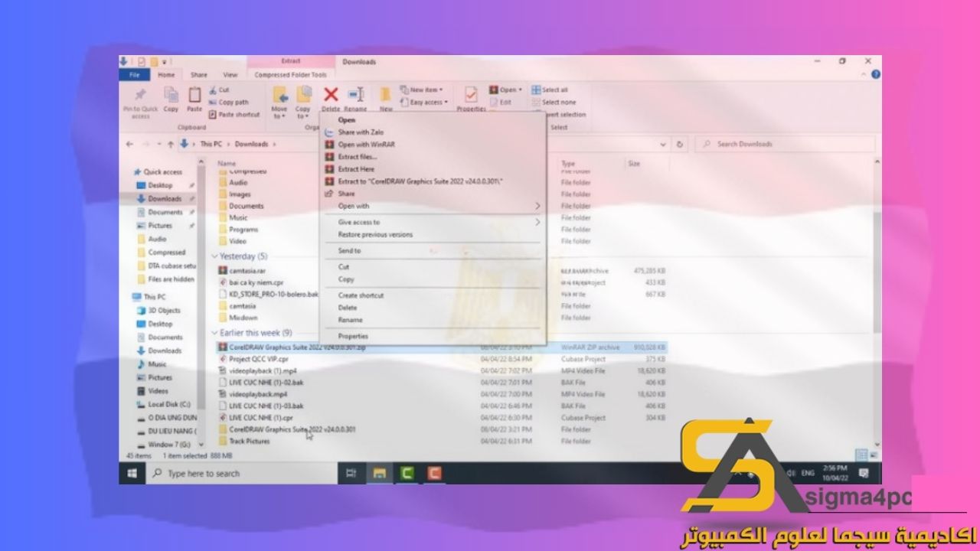The width and height of the screenshot is (980, 551).
Task: Click the Task View taskbar icon
Action: [351, 474]
